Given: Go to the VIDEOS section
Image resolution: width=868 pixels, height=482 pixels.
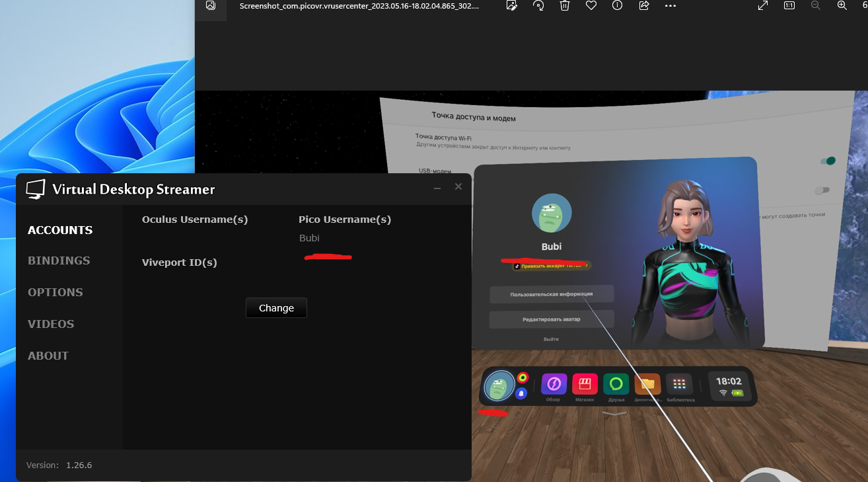Looking at the screenshot, I should pyautogui.click(x=51, y=324).
